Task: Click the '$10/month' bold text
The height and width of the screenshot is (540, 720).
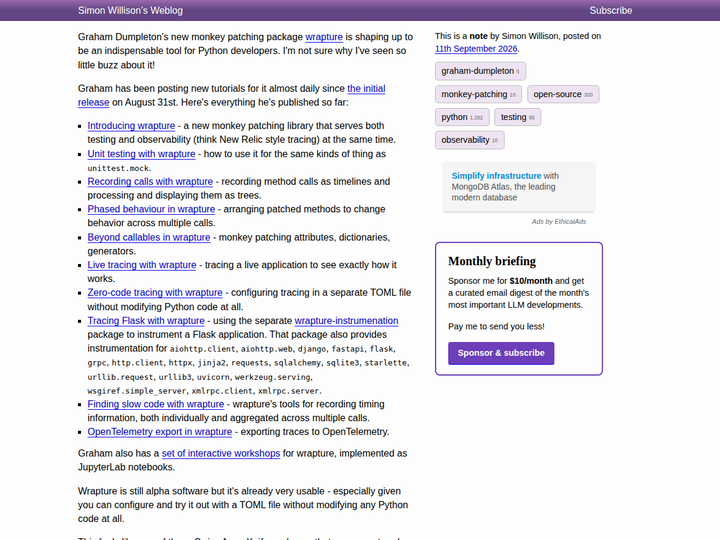Action: click(x=531, y=281)
